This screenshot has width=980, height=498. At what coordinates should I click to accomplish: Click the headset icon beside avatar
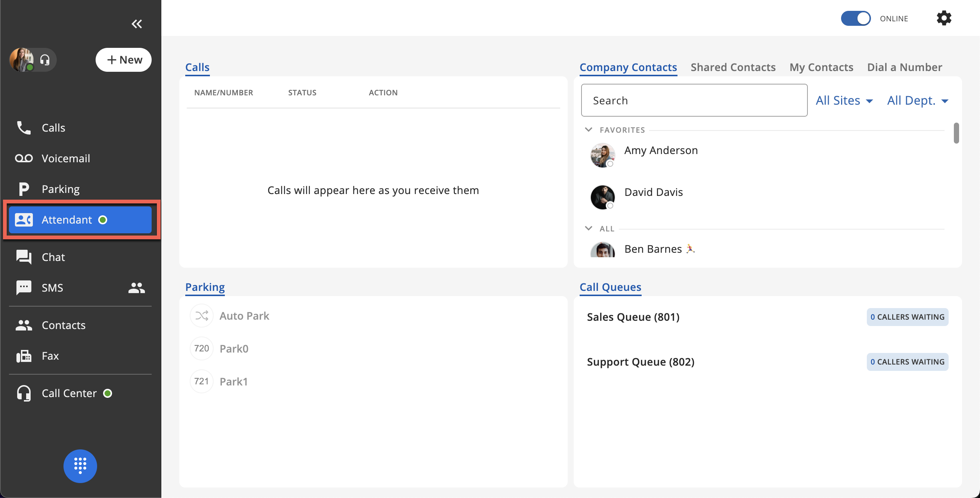45,60
